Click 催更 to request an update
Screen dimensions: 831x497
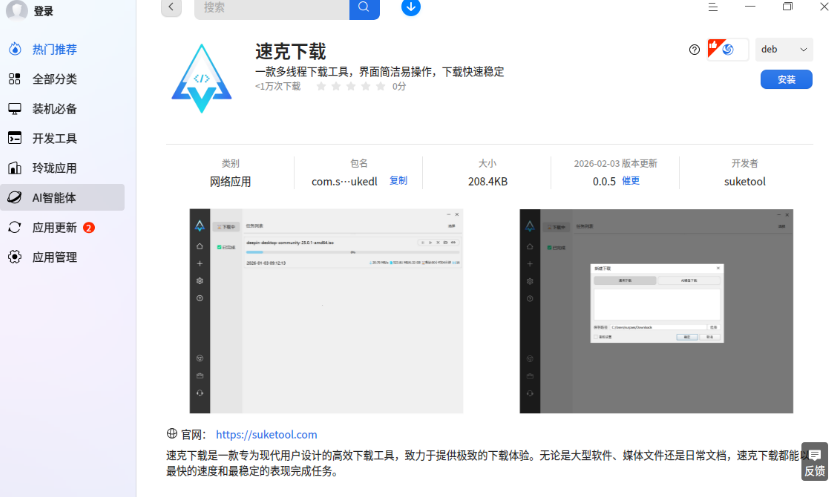point(631,181)
